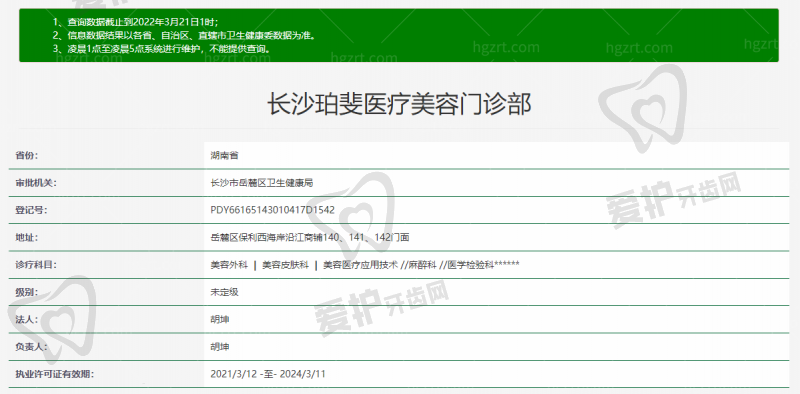Image resolution: width=800 pixels, height=394 pixels.
Task: Click the 爱护牙齿网 watermark logo at right
Action: click(673, 199)
